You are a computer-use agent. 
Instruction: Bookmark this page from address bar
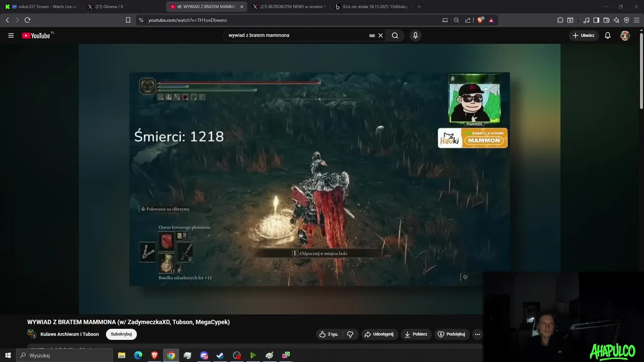pyautogui.click(x=128, y=20)
